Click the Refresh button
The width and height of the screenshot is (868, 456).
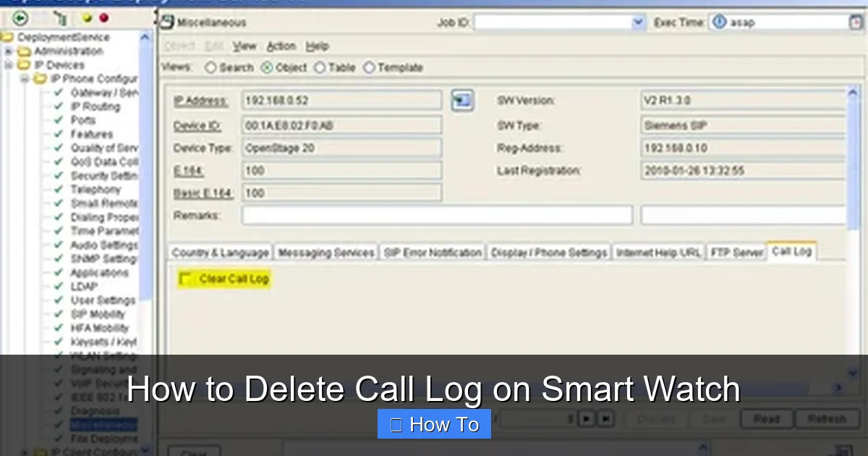coord(827,418)
